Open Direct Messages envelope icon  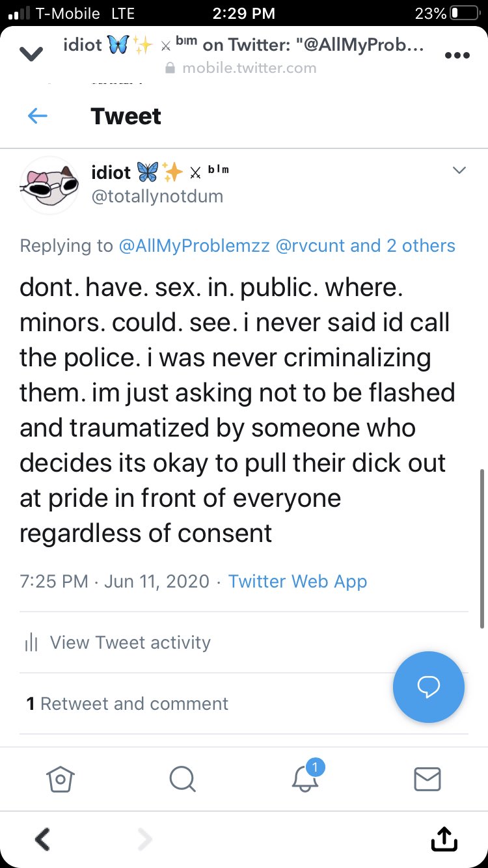coord(427,778)
